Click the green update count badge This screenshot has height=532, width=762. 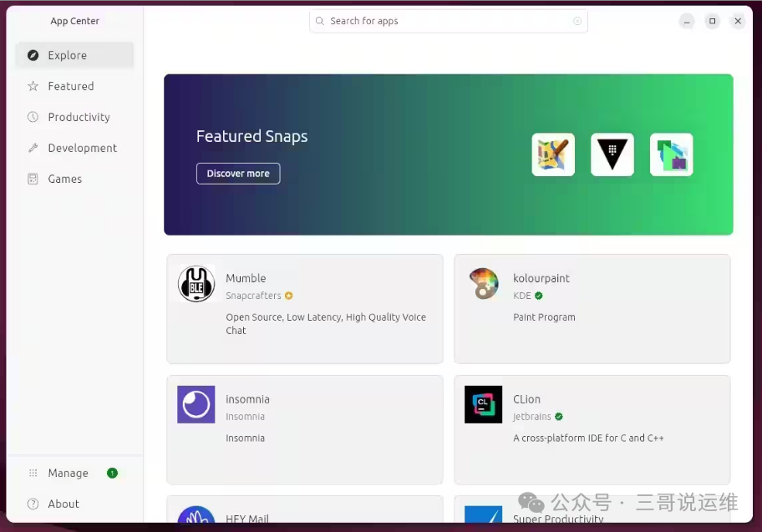point(112,474)
